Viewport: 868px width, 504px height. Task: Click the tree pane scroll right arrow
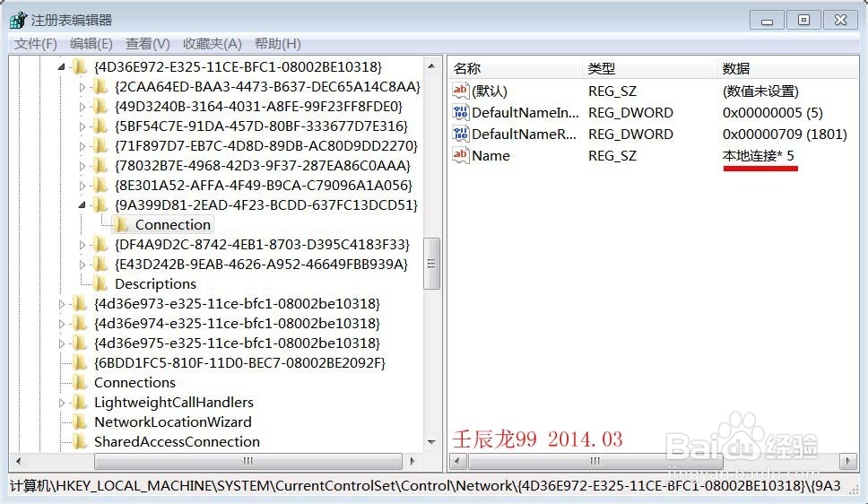pyautogui.click(x=412, y=461)
